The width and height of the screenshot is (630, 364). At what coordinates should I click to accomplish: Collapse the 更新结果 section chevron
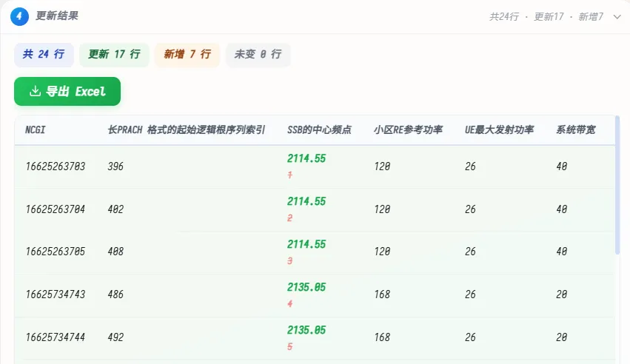click(617, 17)
